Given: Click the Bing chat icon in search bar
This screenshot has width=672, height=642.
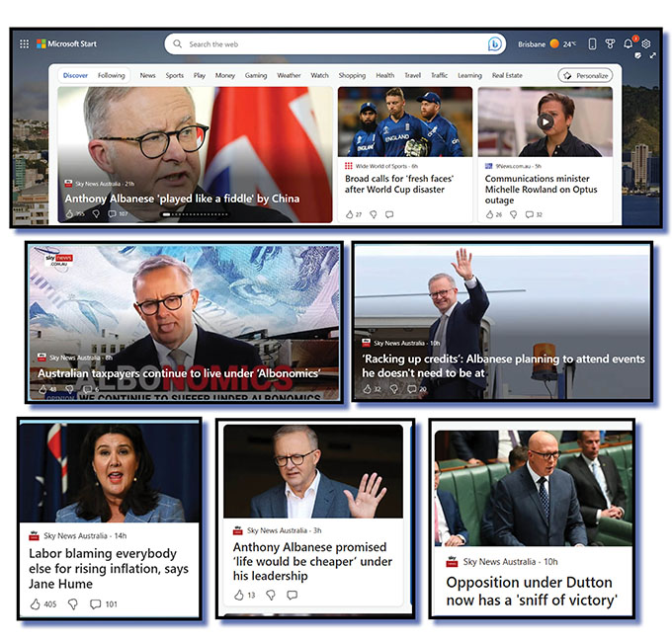Looking at the screenshot, I should (x=494, y=43).
